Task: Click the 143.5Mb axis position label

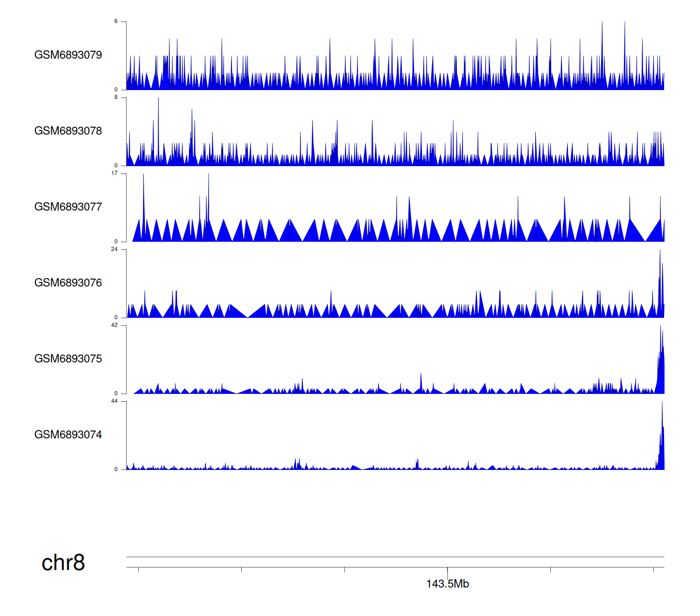Action: pos(448,584)
